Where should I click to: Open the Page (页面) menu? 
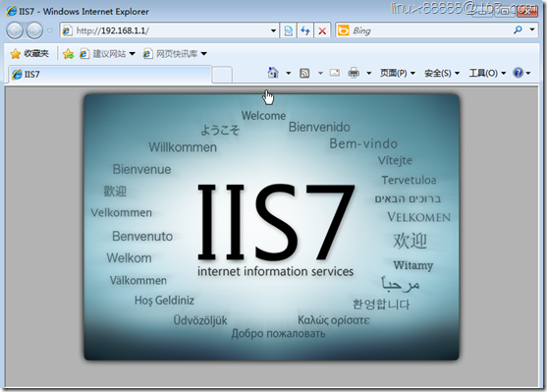point(398,73)
